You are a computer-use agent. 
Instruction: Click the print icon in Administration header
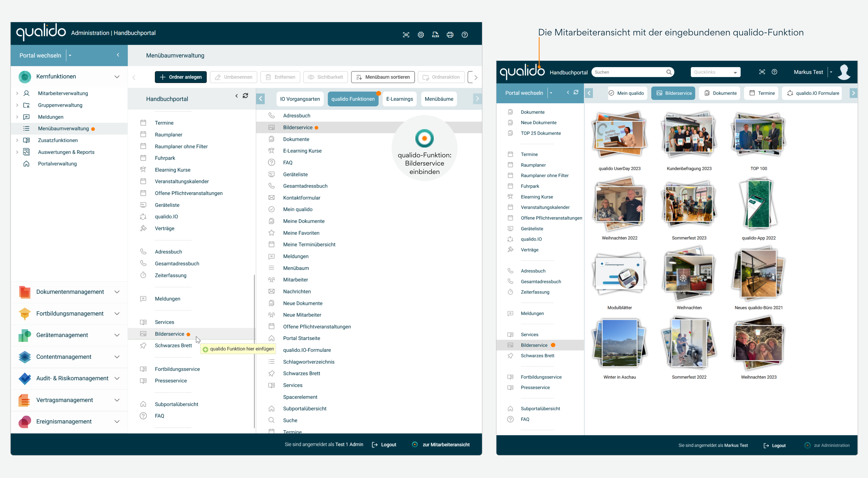tap(450, 35)
